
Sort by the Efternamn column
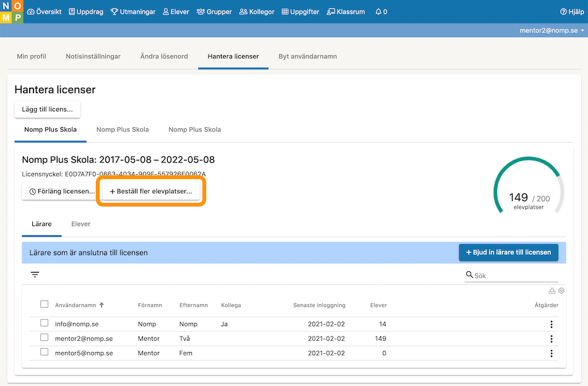click(194, 305)
